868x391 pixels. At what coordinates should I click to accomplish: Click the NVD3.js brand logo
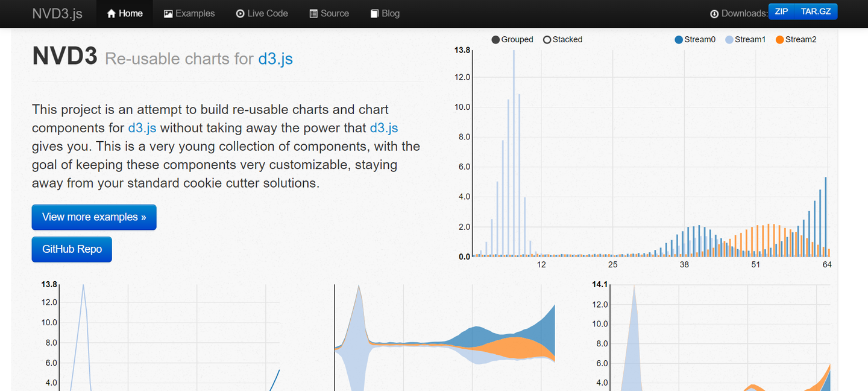pos(57,13)
